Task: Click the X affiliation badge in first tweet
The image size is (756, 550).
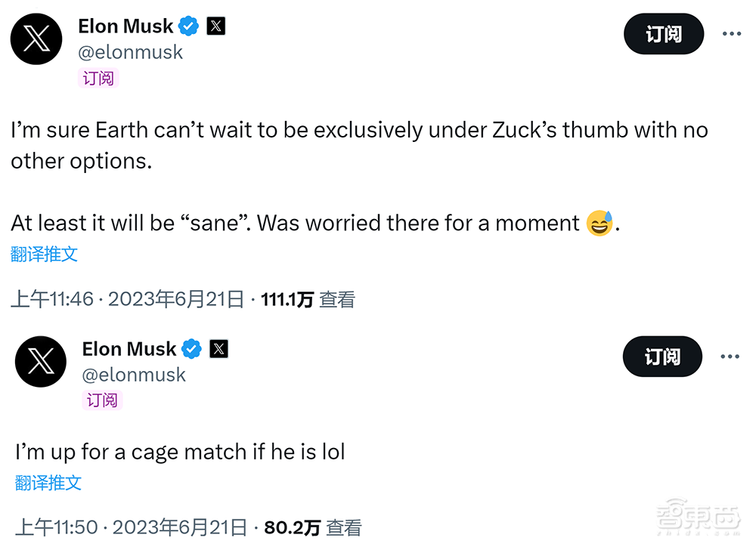Action: click(216, 26)
